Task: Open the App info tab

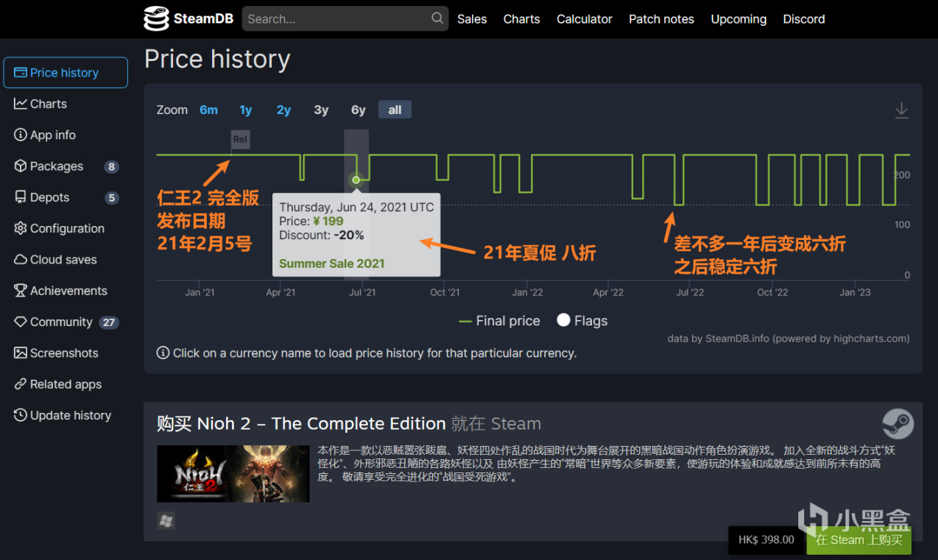Action: click(66, 135)
